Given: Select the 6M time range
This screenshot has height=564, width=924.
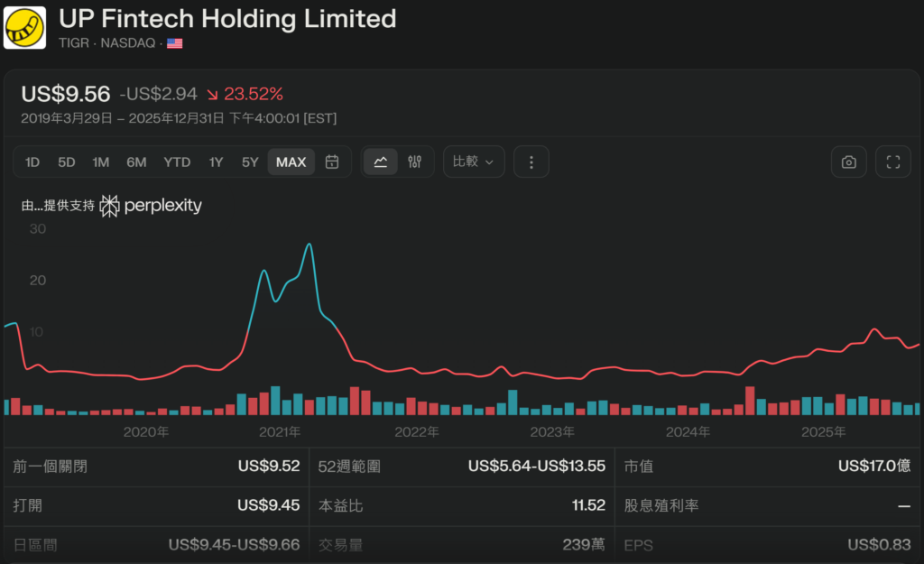Looking at the screenshot, I should click(x=136, y=162).
